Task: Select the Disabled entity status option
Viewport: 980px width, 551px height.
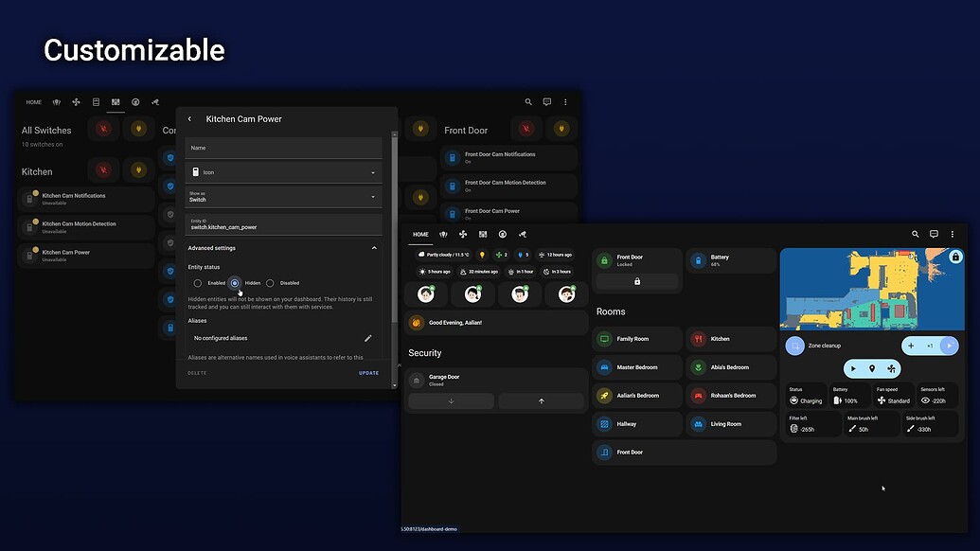Action: point(268,282)
